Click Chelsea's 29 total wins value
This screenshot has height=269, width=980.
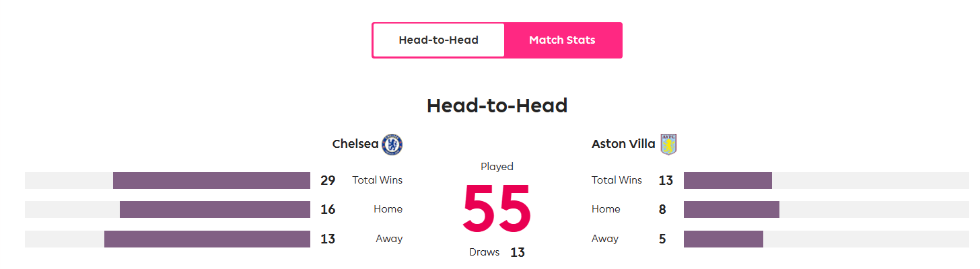[328, 180]
